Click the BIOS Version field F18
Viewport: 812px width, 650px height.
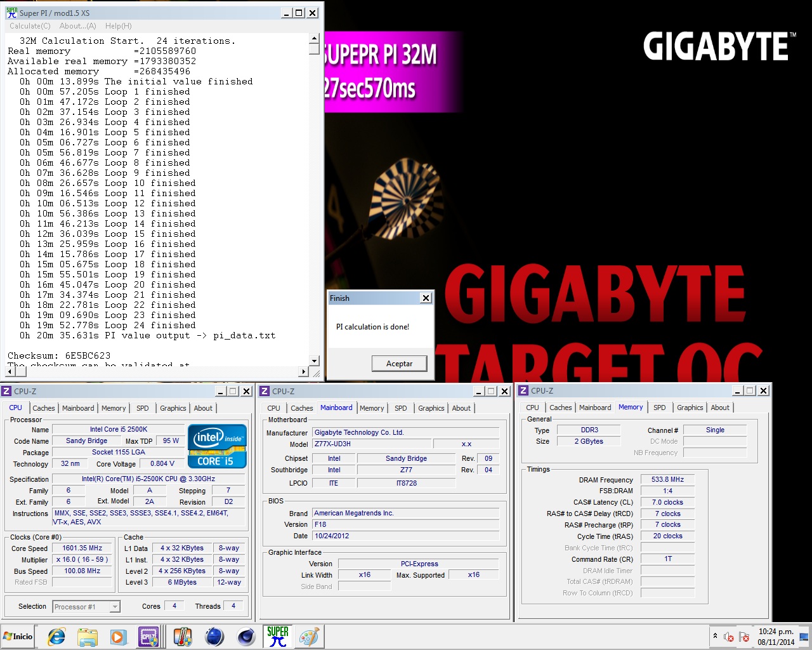406,524
